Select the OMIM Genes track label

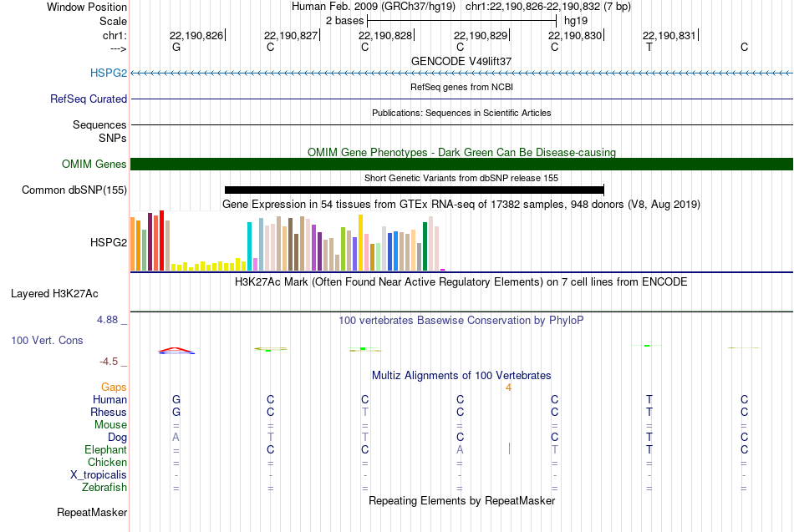pyautogui.click(x=94, y=164)
